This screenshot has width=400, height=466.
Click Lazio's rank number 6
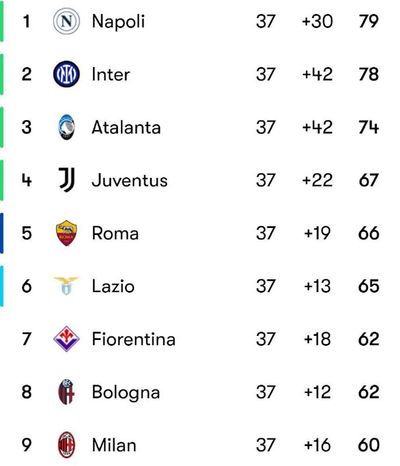(27, 286)
